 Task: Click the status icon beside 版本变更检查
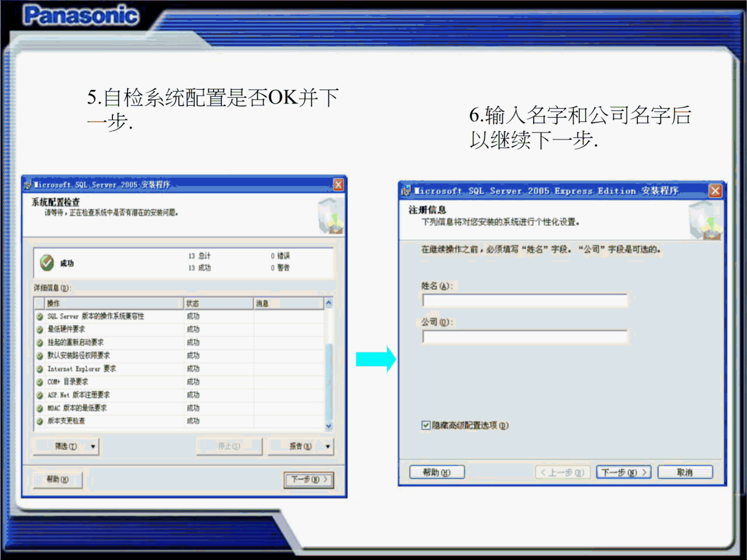pyautogui.click(x=40, y=421)
